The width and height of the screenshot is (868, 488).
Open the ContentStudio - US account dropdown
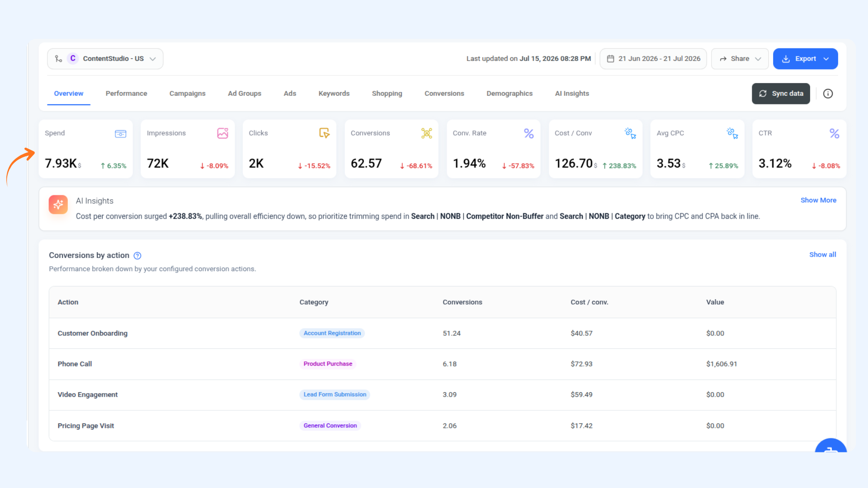105,59
